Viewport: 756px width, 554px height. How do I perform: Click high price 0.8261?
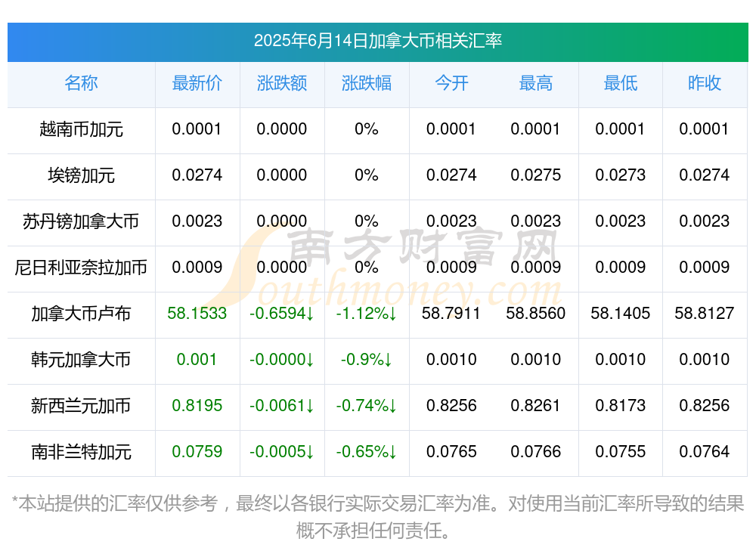click(536, 406)
